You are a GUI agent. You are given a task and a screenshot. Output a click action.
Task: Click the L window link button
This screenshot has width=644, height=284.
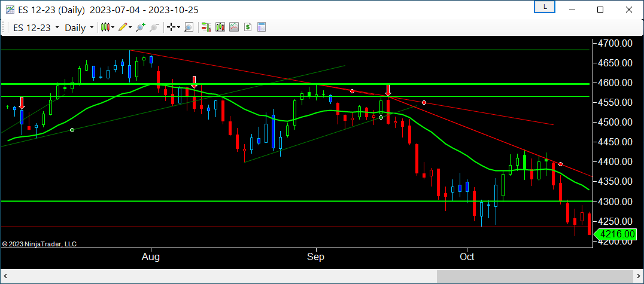pyautogui.click(x=545, y=7)
